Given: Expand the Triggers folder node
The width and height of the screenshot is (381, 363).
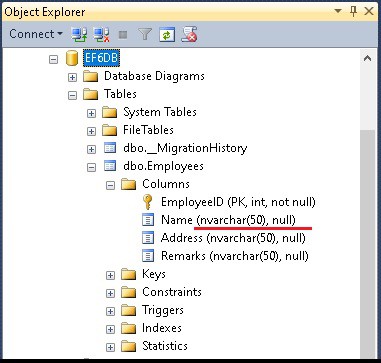Looking at the screenshot, I should tap(110, 311).
